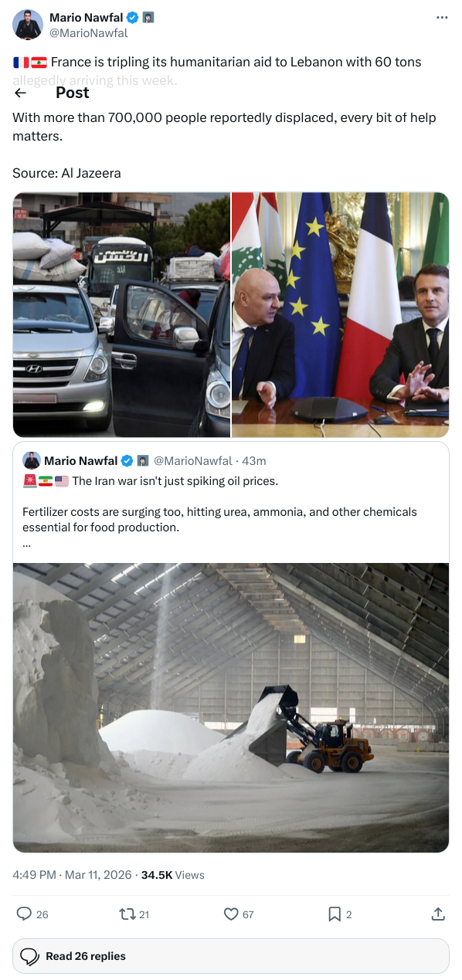This screenshot has width=462, height=980.
Task: Like the post with the heart icon
Action: [230, 914]
